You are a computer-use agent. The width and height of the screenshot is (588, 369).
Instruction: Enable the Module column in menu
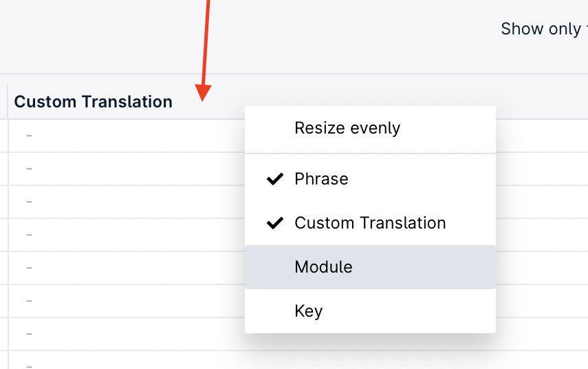(x=323, y=267)
